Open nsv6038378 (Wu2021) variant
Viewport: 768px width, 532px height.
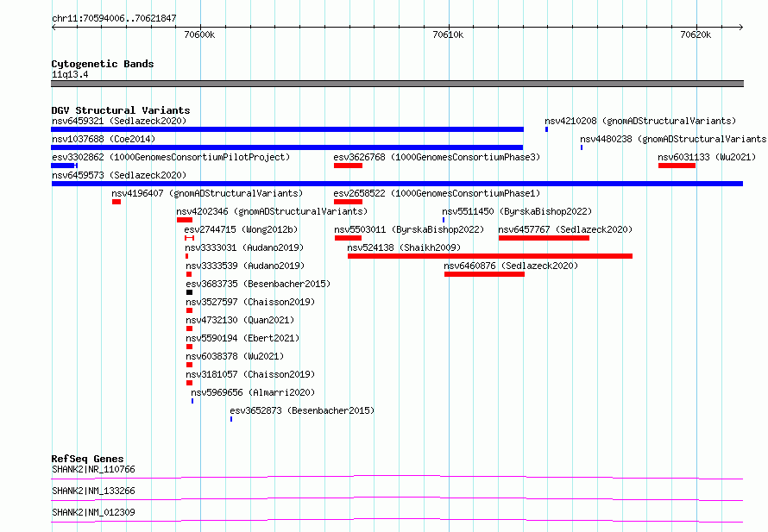pos(235,356)
